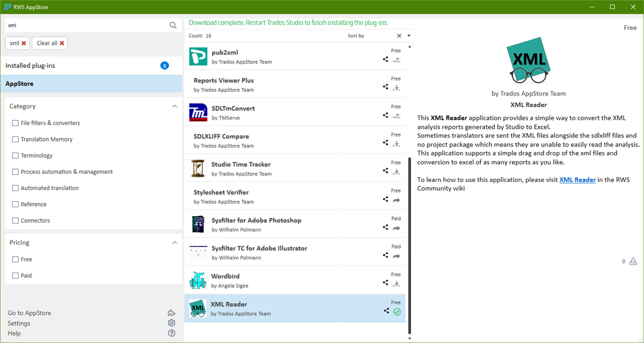The width and height of the screenshot is (644, 343).
Task: Enable the Terminology category filter
Action: [16, 156]
